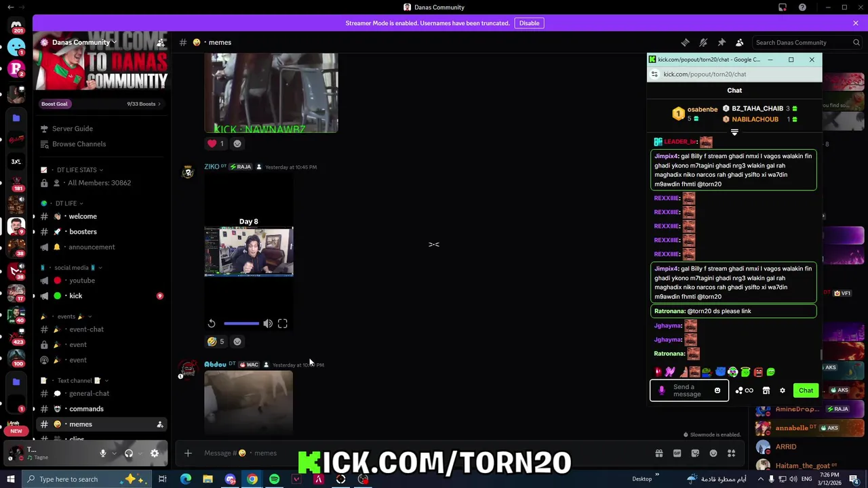Open Browse Channels
This screenshot has height=488, width=868.
(x=79, y=144)
